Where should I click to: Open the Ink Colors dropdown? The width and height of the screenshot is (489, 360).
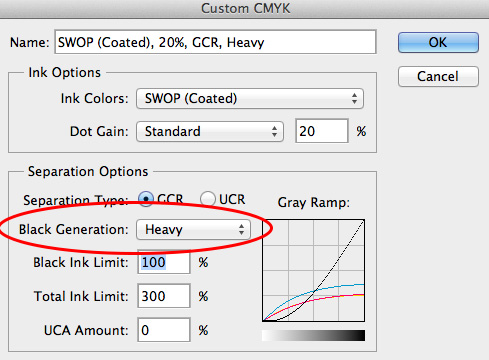tap(250, 98)
